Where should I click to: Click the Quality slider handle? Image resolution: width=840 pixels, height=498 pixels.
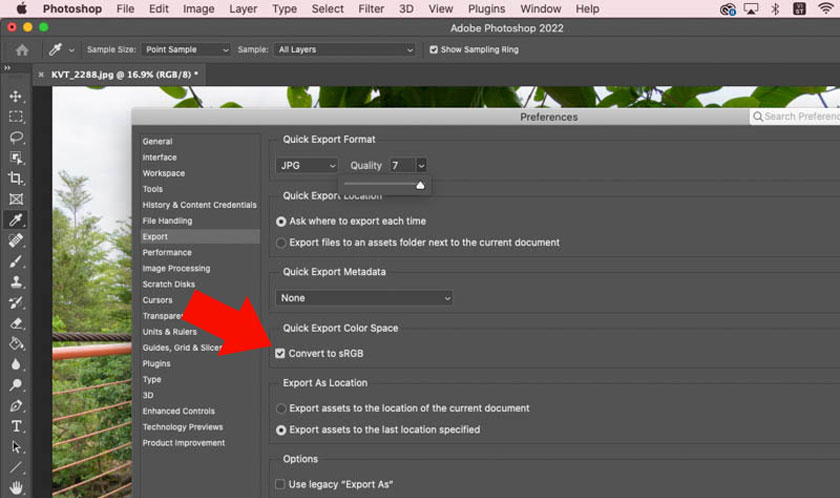click(420, 185)
